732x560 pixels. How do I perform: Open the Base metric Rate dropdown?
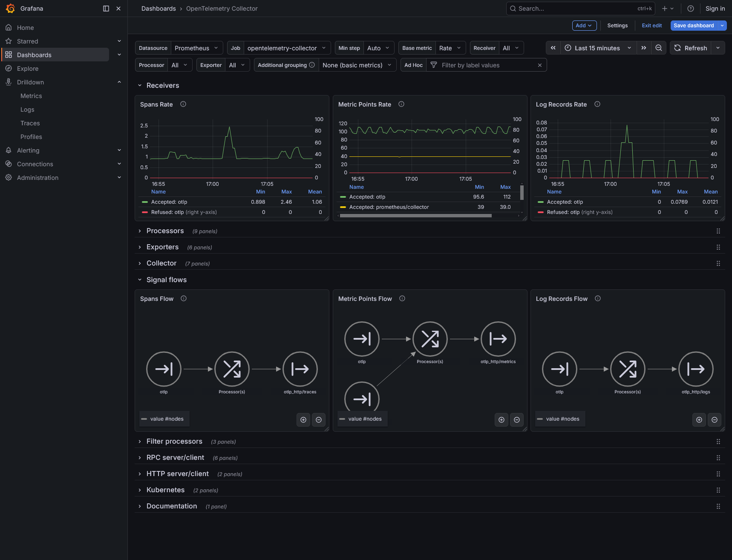[450, 48]
